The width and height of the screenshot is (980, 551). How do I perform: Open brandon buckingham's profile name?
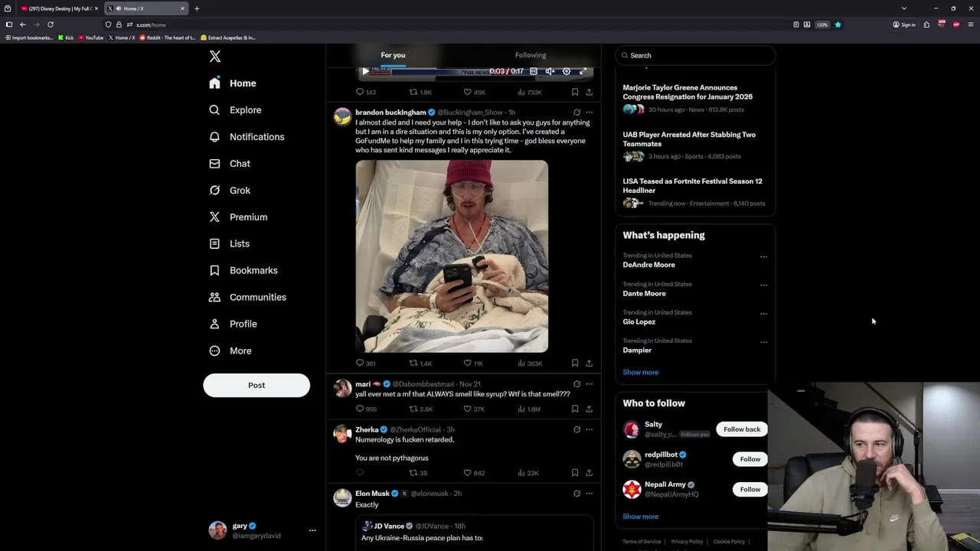click(390, 112)
